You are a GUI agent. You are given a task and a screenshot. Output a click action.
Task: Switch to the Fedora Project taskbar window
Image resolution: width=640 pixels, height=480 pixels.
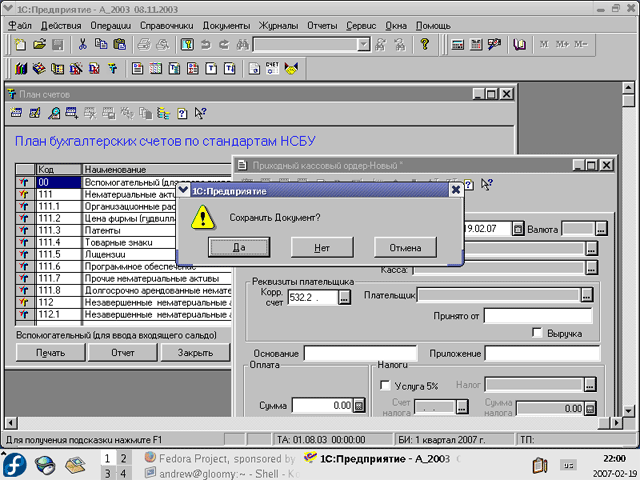pyautogui.click(x=220, y=458)
